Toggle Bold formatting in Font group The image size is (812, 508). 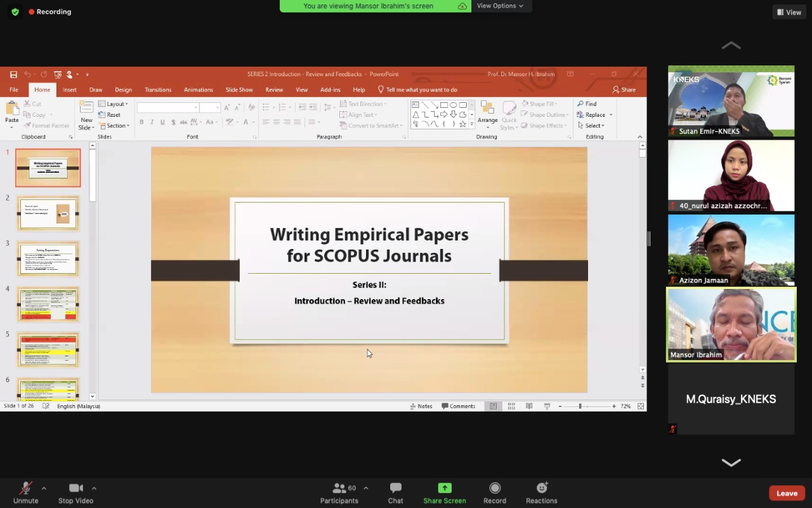click(x=141, y=122)
